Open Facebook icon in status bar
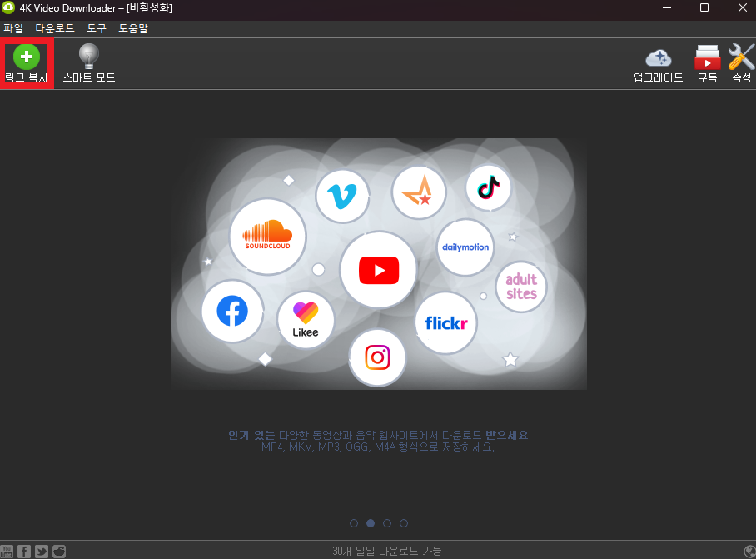Screen dimensions: 756x559 click(x=24, y=551)
